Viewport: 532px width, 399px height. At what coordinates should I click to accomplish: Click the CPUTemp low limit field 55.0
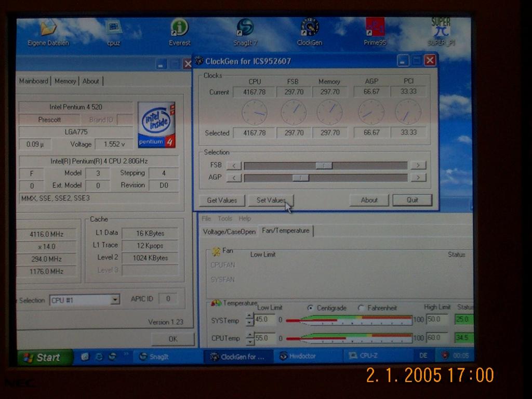tap(264, 338)
